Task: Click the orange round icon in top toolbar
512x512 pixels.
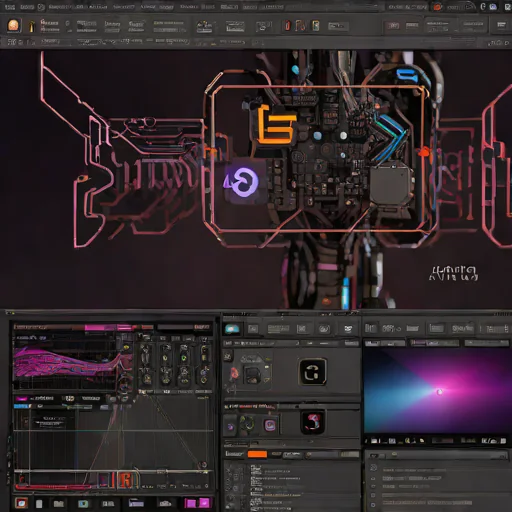Action: 13,26
